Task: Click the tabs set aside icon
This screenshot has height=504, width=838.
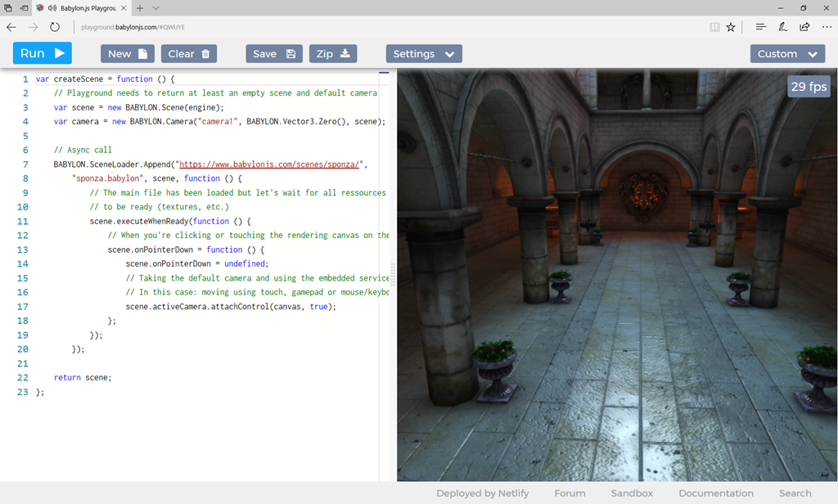Action: tap(7, 8)
